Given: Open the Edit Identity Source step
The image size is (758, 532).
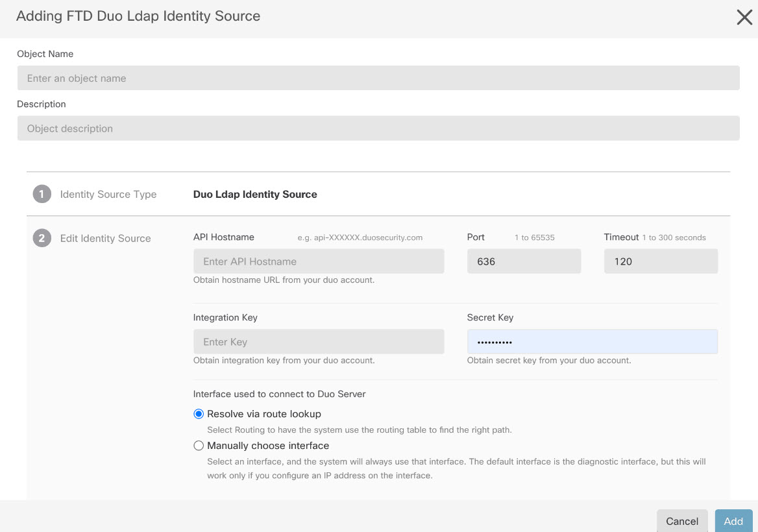Looking at the screenshot, I should click(x=105, y=238).
